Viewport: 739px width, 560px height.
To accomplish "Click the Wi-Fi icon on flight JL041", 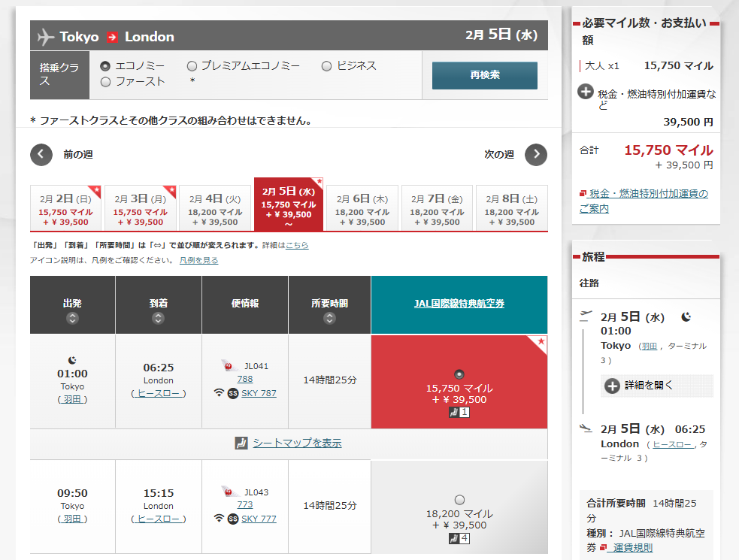I will (x=219, y=392).
